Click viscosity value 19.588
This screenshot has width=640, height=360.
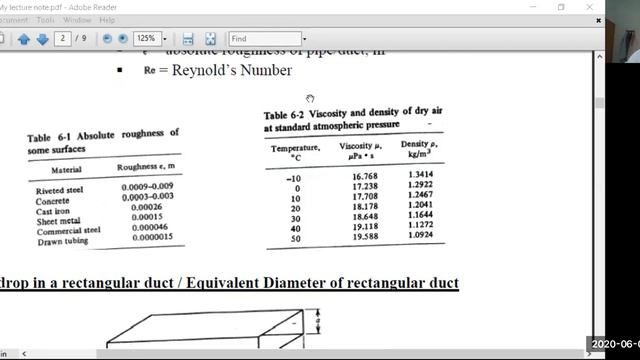click(365, 236)
